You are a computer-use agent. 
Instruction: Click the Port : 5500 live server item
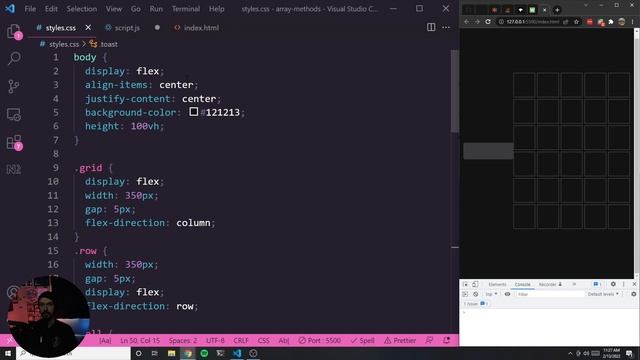click(320, 340)
